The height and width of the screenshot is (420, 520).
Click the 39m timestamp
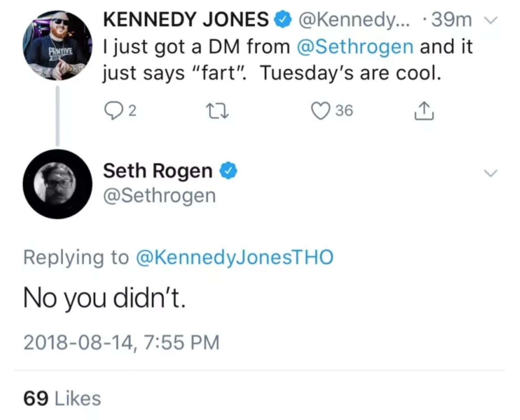click(452, 20)
